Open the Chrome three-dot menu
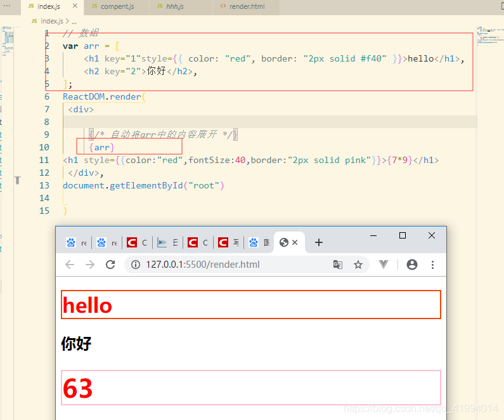504x420 pixels. pyautogui.click(x=432, y=265)
